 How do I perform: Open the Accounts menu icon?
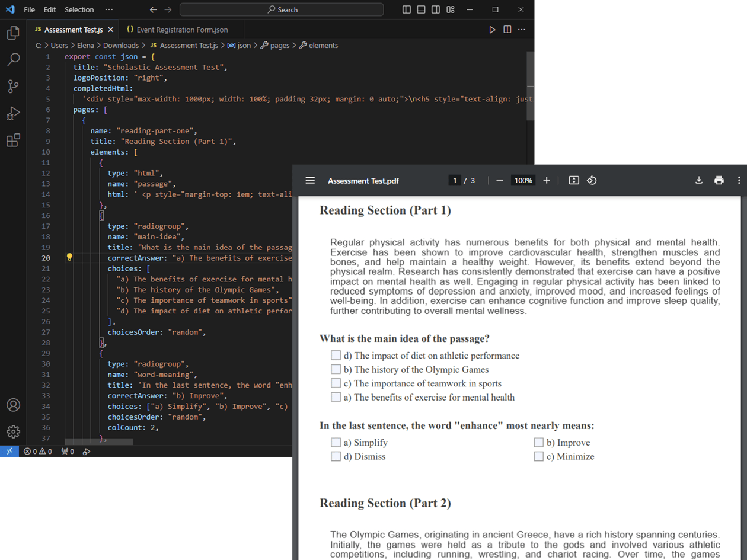[x=13, y=405]
